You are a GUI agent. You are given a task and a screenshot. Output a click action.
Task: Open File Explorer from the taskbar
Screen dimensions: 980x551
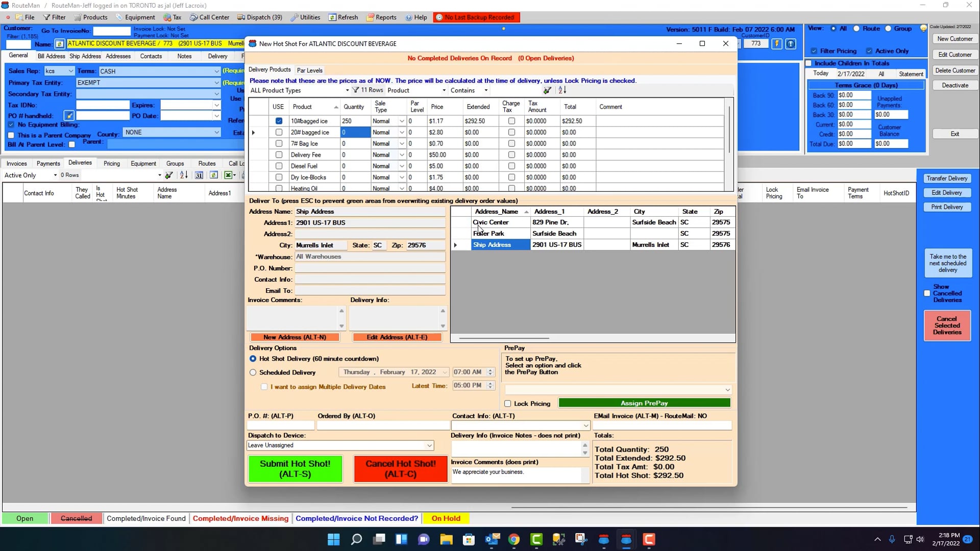[447, 539]
